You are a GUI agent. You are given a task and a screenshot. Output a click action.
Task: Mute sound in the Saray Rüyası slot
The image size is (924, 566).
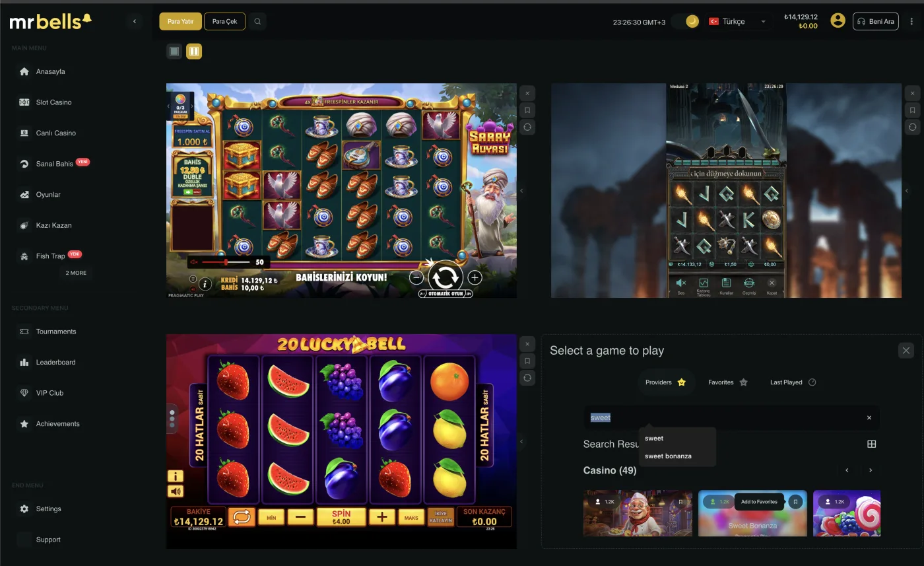click(193, 262)
